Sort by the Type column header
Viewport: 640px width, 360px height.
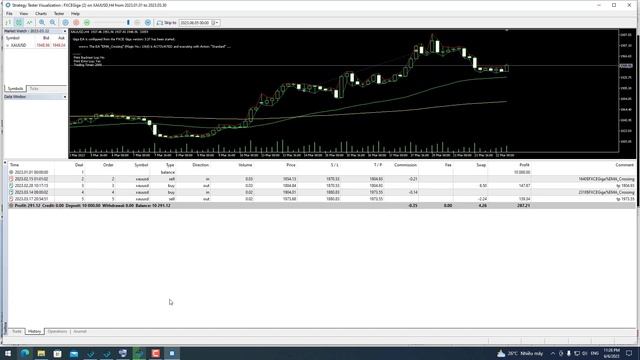click(170, 165)
